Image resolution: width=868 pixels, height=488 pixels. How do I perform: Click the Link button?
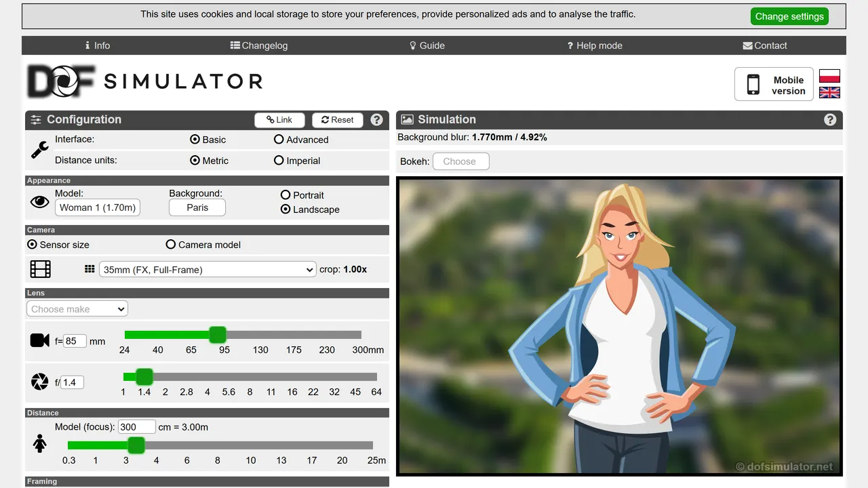point(279,120)
